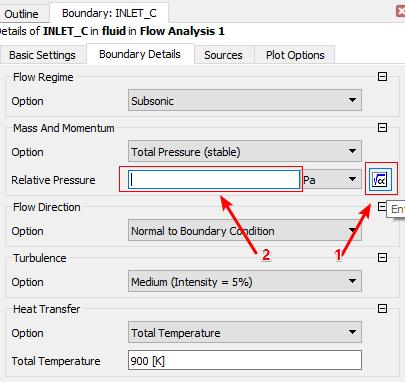405x382 pixels.
Task: Open the Normal to Boundary Condition dropdown
Action: (x=245, y=230)
